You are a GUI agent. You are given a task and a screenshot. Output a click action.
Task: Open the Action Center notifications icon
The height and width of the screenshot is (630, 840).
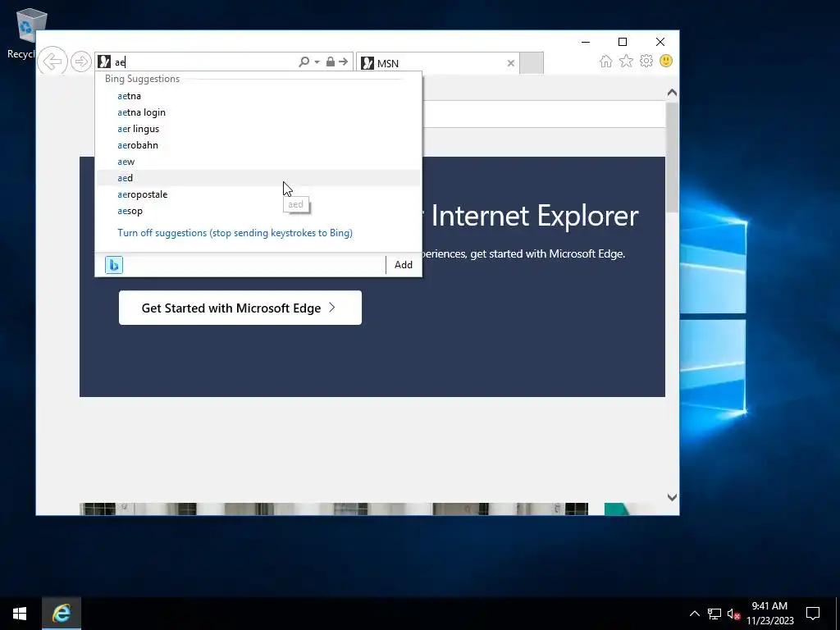[x=813, y=614]
